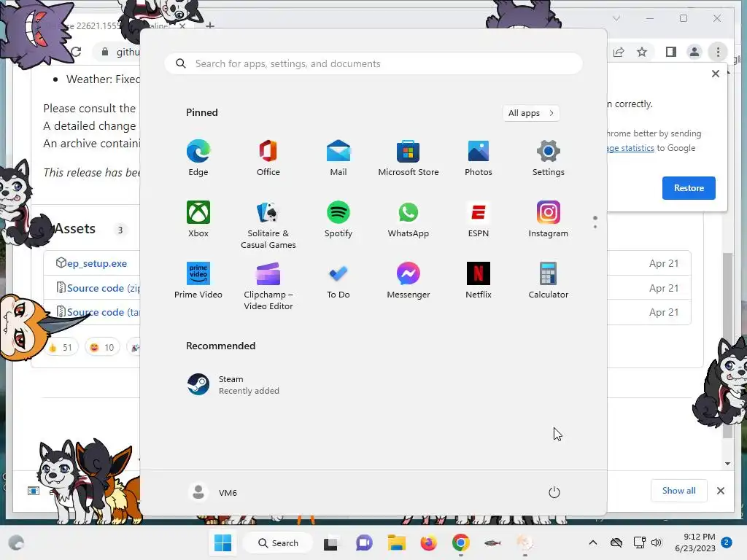Open the VM6 user account menu
This screenshot has height=560, width=747.
coord(212,492)
